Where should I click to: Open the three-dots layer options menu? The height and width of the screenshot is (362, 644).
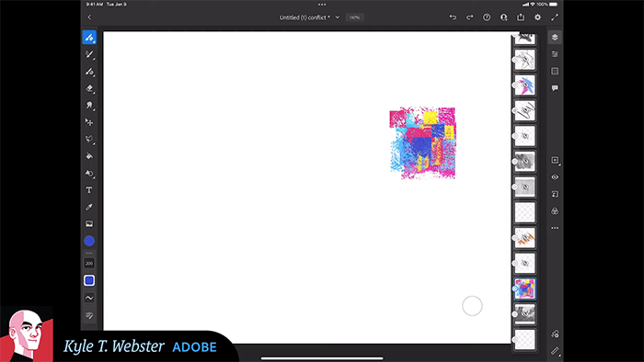pos(555,228)
